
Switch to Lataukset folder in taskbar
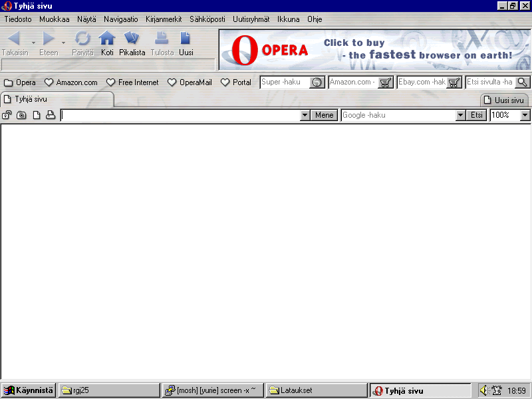click(317, 390)
